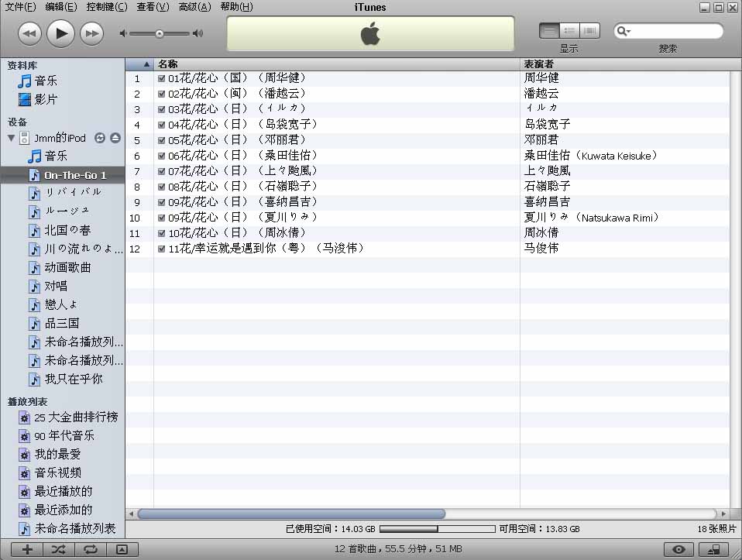Open the 未命名播放列表 at sidebar bottom
742x560 pixels.
coord(74,529)
